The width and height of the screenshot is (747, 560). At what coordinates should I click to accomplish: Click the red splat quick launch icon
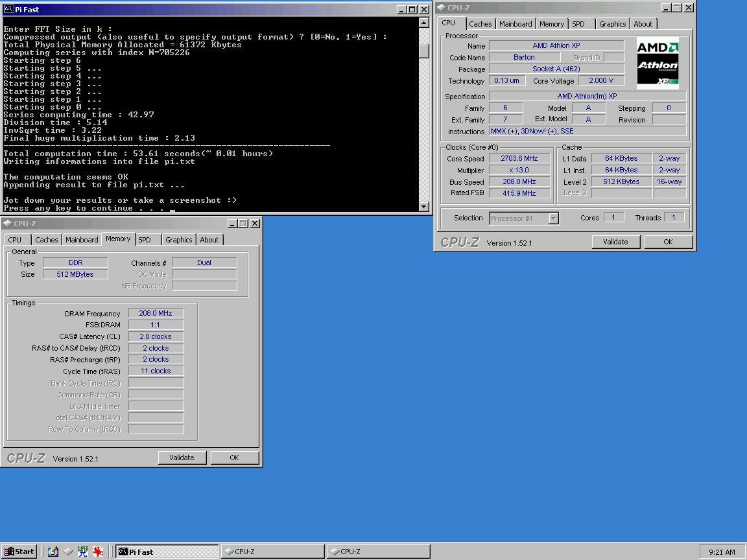pos(98,552)
